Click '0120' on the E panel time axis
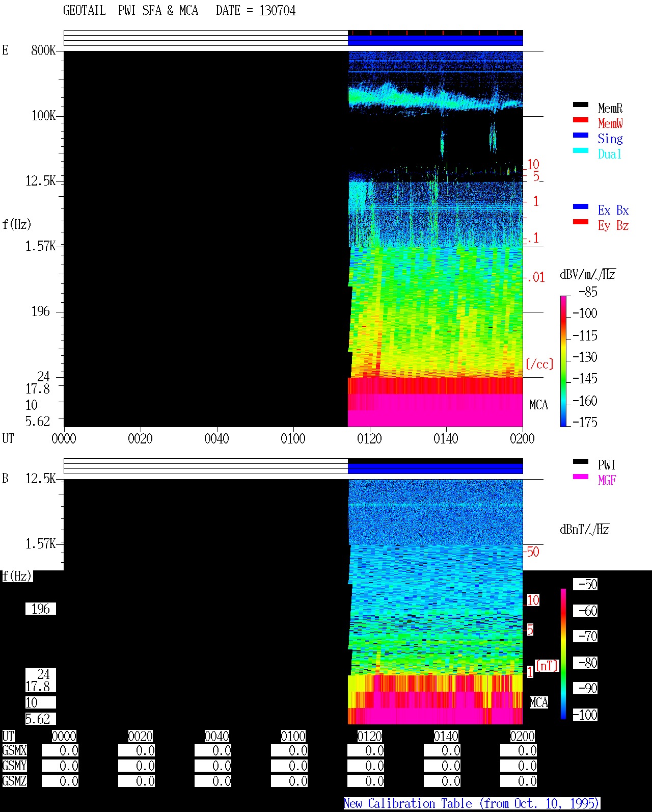Image resolution: width=652 pixels, height=812 pixels. click(369, 438)
